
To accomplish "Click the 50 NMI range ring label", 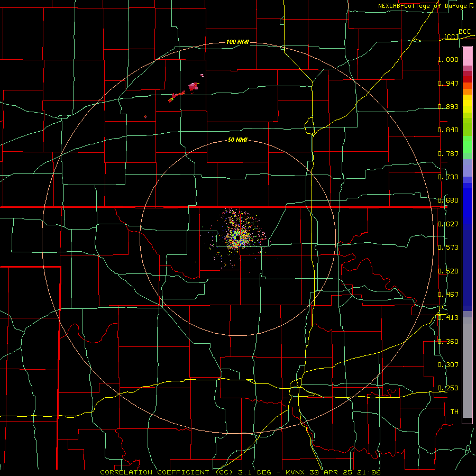I will click(237, 140).
